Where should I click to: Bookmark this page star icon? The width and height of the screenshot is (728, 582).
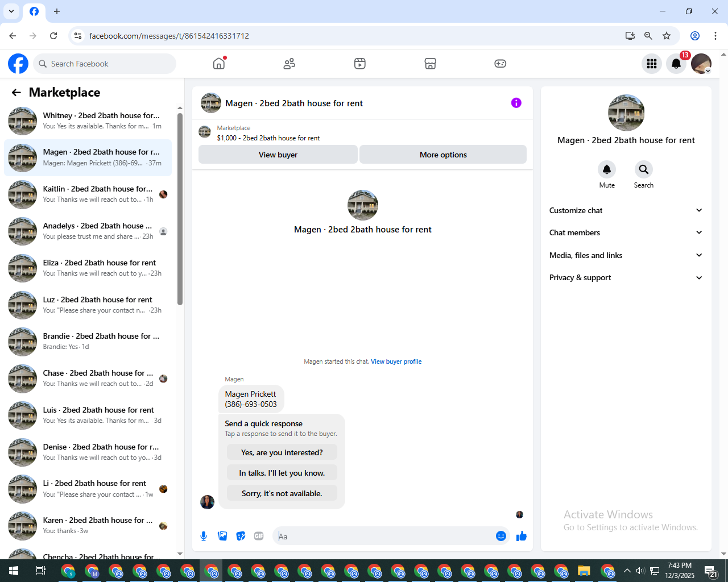pos(667,36)
